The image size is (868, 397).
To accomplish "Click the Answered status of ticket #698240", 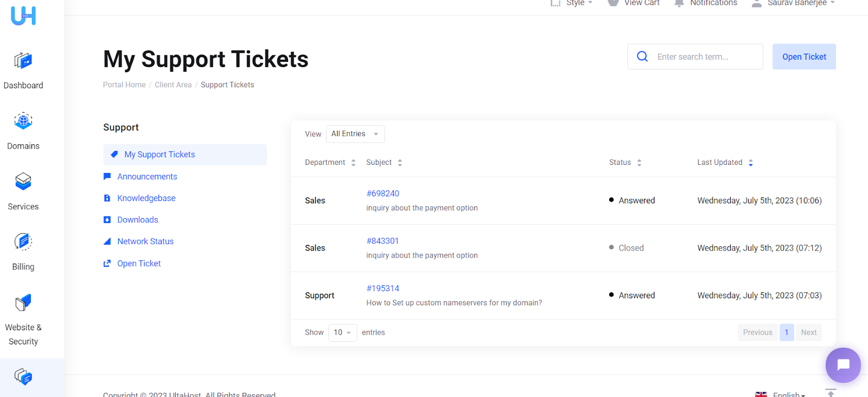I will point(632,201).
